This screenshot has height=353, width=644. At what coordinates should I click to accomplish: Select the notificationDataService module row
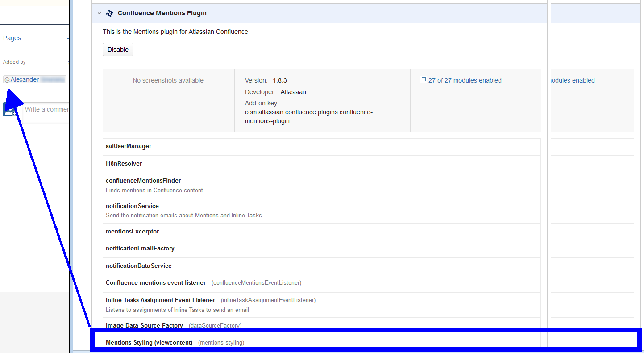pyautogui.click(x=321, y=266)
